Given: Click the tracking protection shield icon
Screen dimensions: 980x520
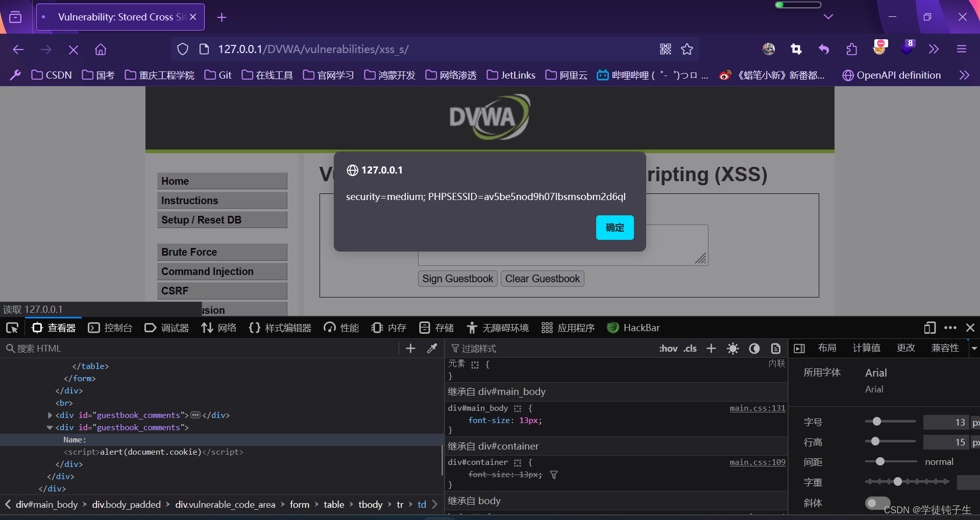Looking at the screenshot, I should point(183,49).
